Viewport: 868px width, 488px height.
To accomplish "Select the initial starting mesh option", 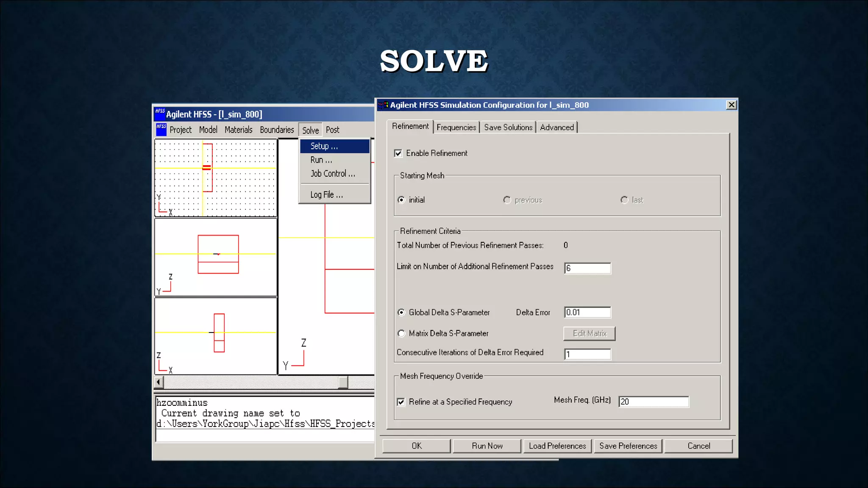I will coord(401,200).
